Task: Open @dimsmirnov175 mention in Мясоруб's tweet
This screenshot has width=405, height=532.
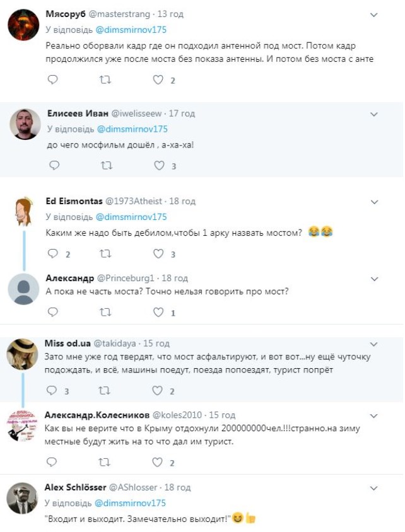Action: (131, 30)
